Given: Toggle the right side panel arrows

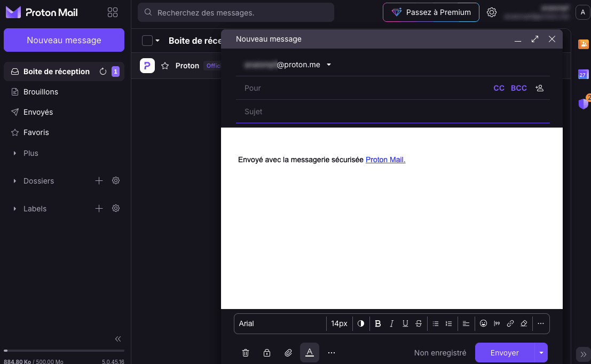Looking at the screenshot, I should (583, 354).
